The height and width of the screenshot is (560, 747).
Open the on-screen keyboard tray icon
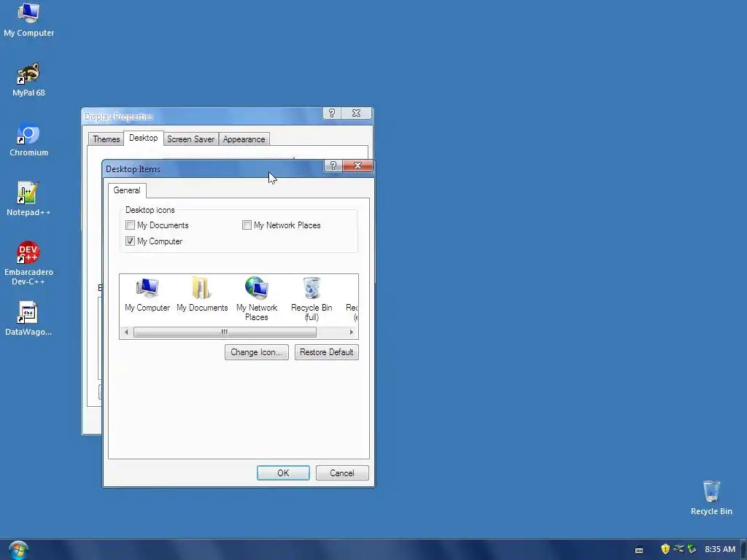(x=639, y=550)
